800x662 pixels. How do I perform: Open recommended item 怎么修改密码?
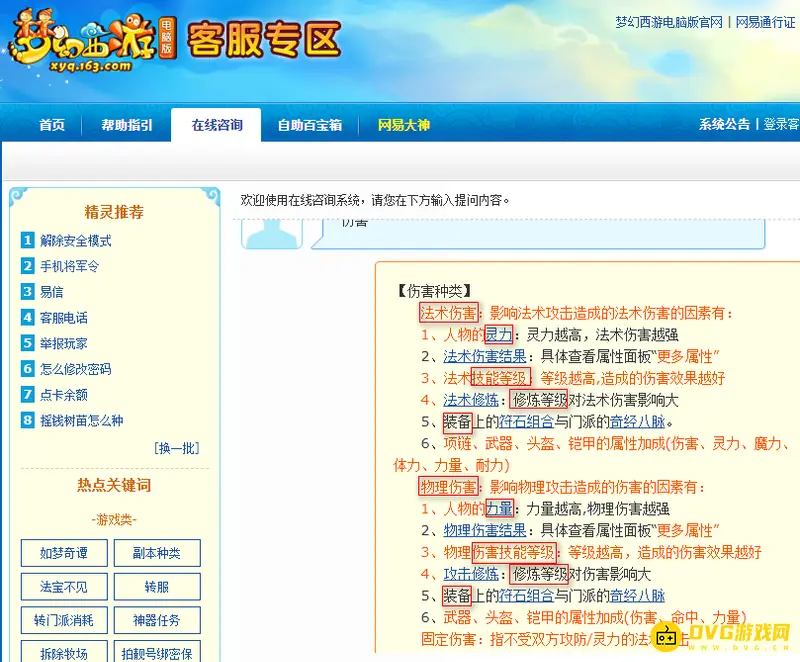pyautogui.click(x=76, y=369)
